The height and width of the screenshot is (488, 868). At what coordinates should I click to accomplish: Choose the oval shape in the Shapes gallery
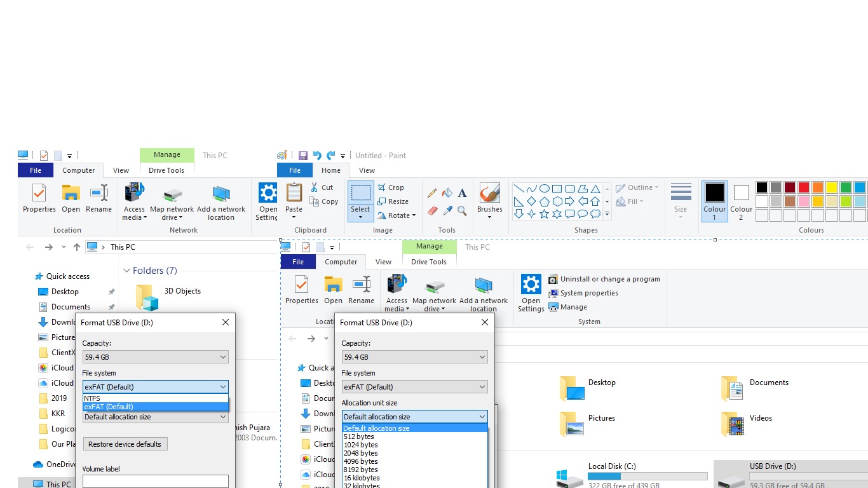545,189
